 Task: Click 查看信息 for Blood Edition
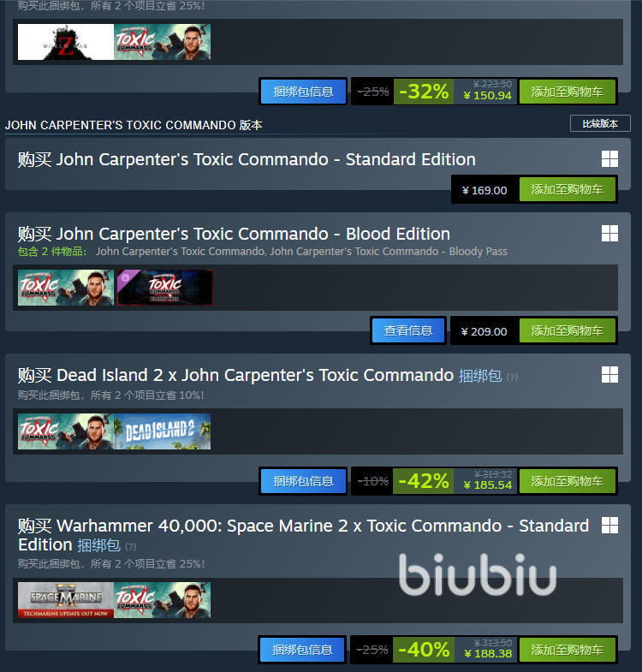pos(408,330)
